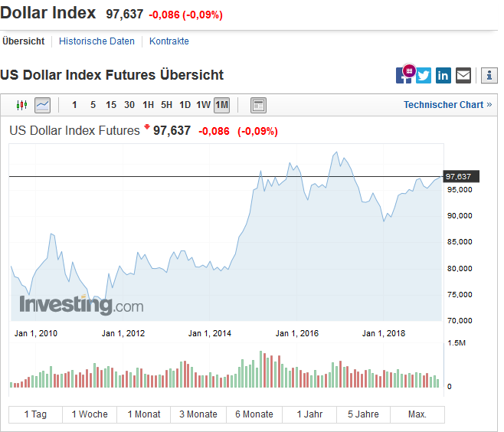Share via email envelope icon
Viewport: 504px width, 432px height.
coord(463,75)
